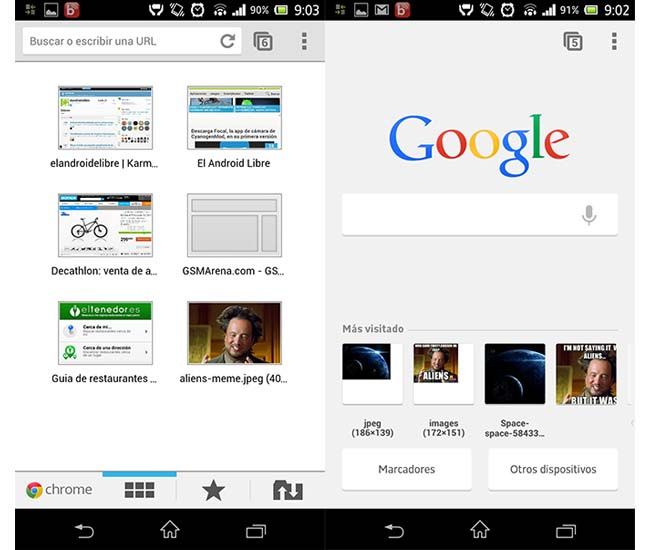Tap 'El Android Libre' label text
650x550 pixels.
(x=234, y=163)
